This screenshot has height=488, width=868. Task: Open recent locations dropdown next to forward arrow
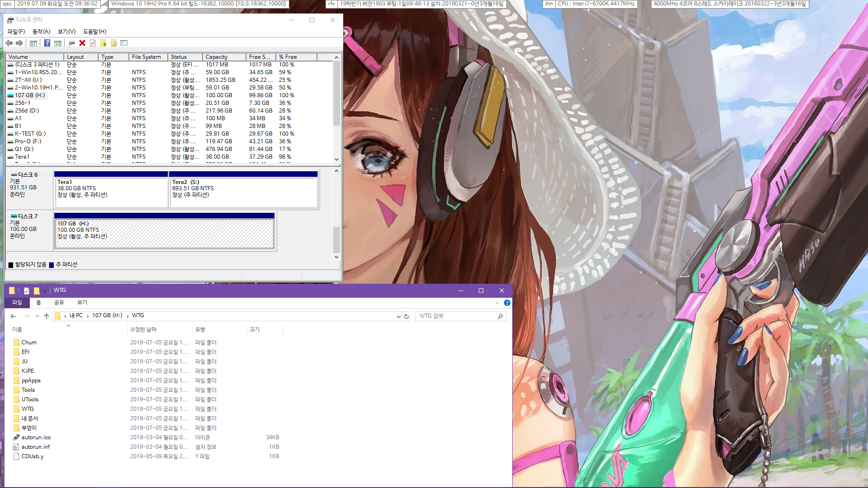click(37, 316)
